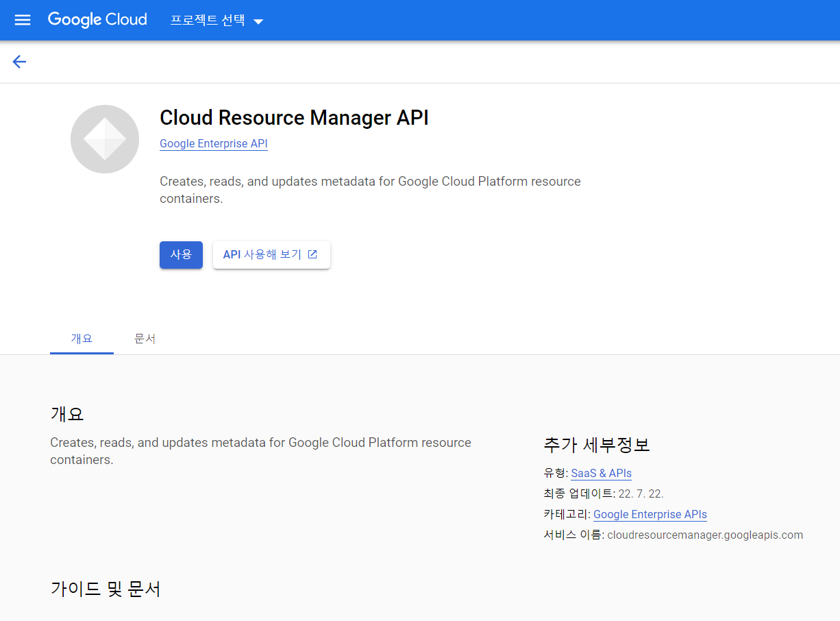Click the Cloud Resource Manager API logo
The width and height of the screenshot is (840, 621).
click(x=105, y=139)
